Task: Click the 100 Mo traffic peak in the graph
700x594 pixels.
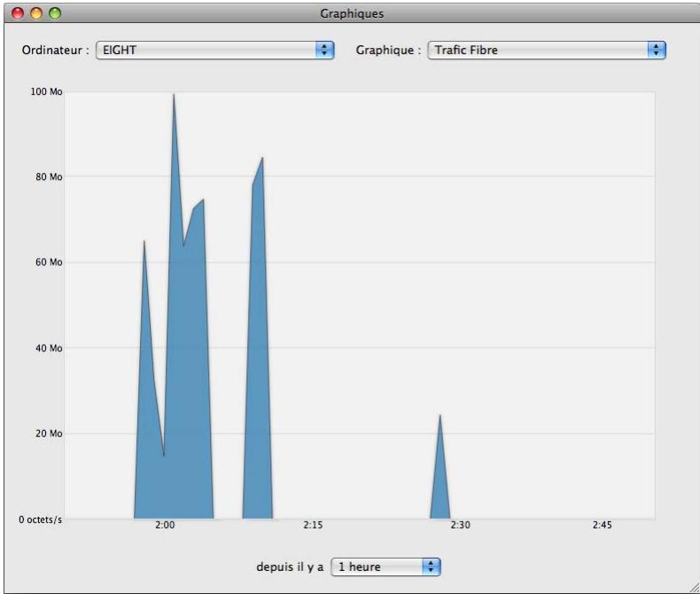Action: (x=174, y=95)
